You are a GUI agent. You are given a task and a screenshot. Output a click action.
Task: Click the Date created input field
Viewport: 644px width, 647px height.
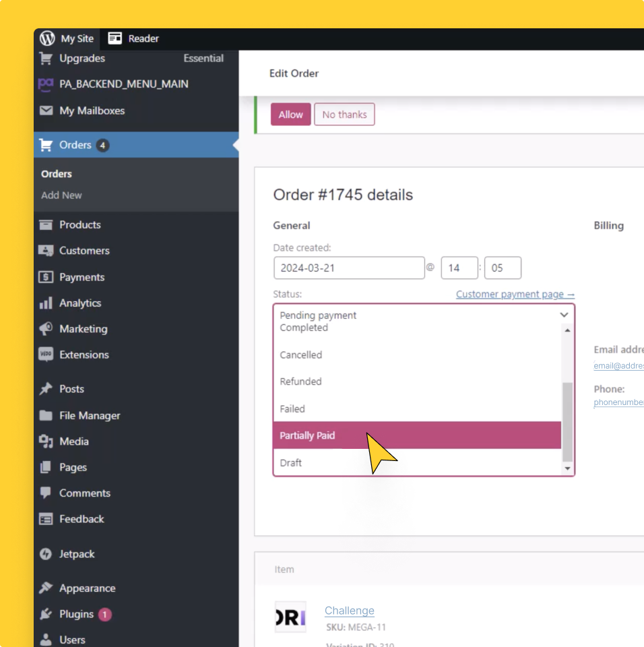click(x=349, y=268)
